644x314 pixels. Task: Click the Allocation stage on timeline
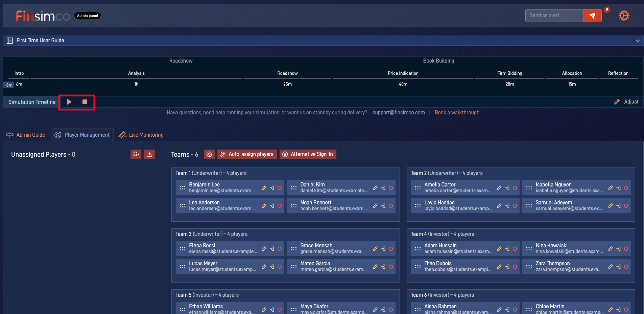(572, 73)
